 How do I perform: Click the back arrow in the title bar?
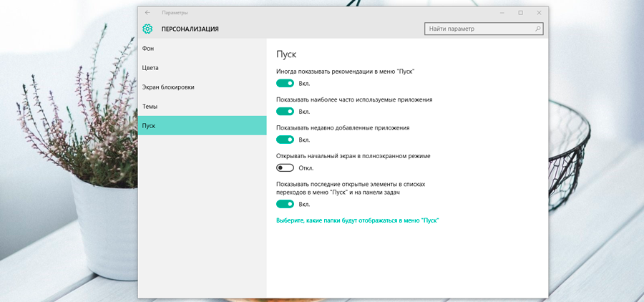coord(147,13)
